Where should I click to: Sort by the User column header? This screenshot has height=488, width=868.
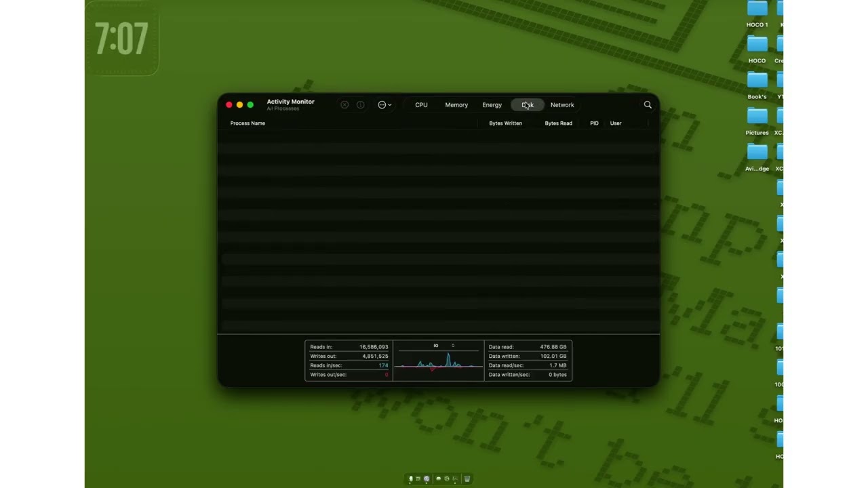click(x=616, y=123)
